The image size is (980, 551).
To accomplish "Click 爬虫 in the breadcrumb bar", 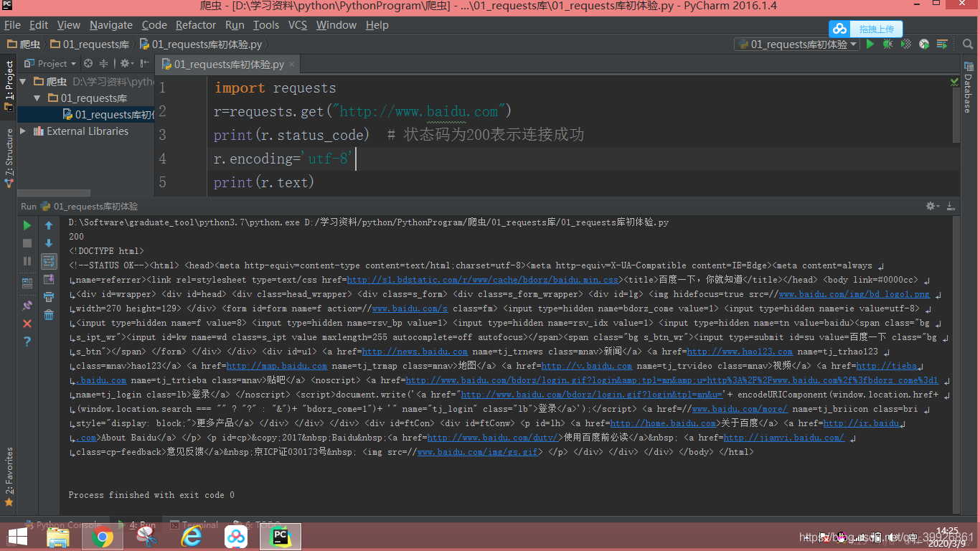I will (24, 44).
